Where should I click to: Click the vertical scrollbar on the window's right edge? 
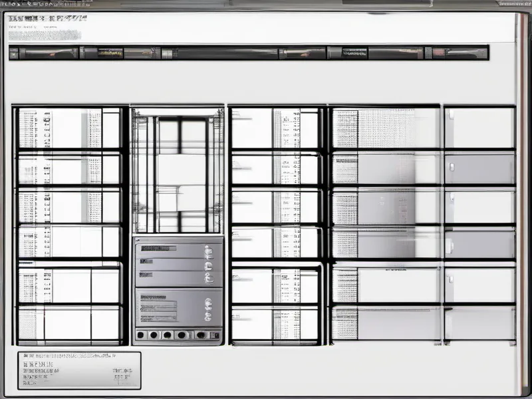coord(523,199)
